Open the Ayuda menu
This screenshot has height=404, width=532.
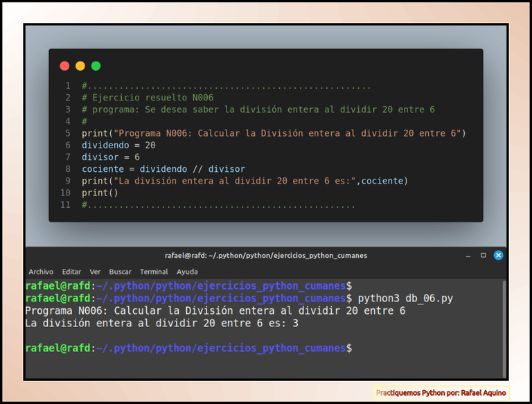tap(187, 272)
